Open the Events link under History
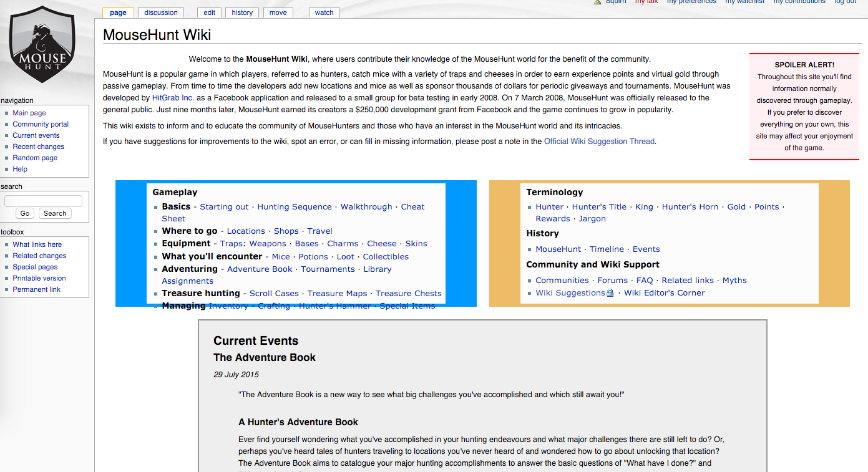The height and width of the screenshot is (472, 868). pyautogui.click(x=646, y=249)
